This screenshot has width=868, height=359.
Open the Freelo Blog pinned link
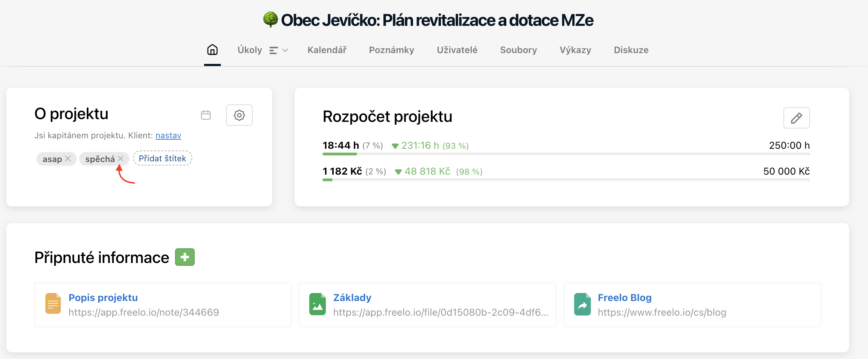(625, 298)
